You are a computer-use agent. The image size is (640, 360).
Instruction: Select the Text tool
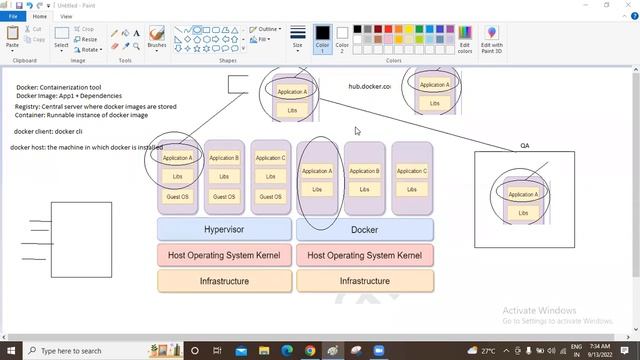[x=136, y=33]
